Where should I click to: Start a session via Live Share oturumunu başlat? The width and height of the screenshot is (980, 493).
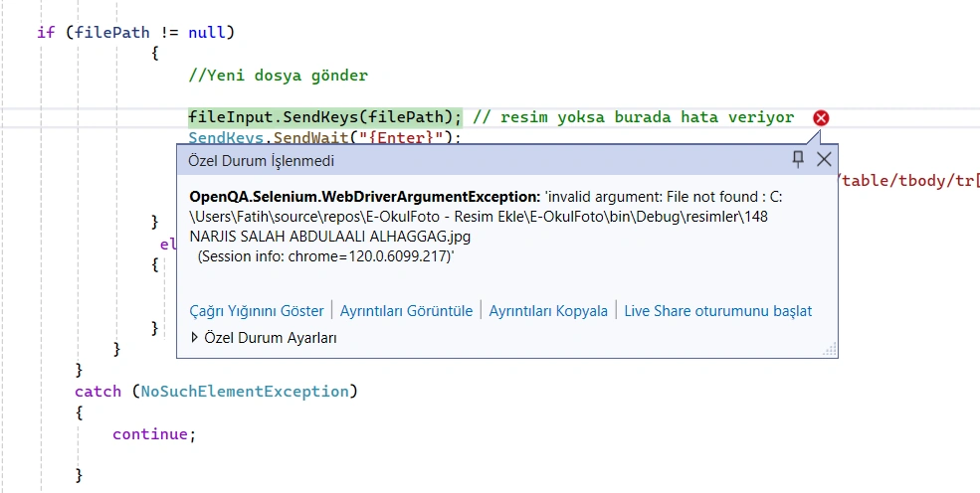(x=718, y=311)
